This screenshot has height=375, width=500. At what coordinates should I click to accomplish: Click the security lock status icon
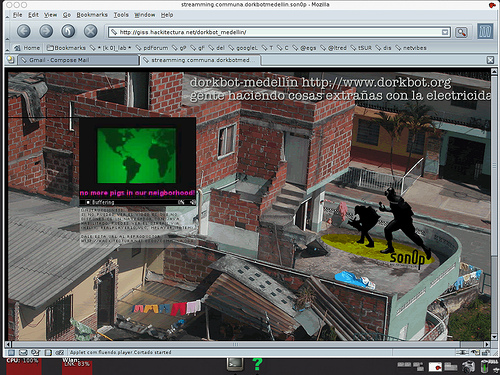(486, 353)
